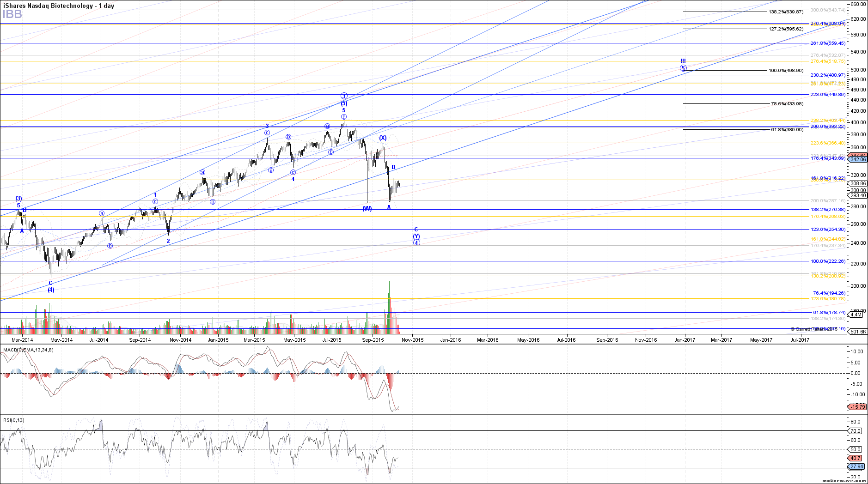Select the (W) wave label
This screenshot has width=868, height=484.
click(x=367, y=208)
